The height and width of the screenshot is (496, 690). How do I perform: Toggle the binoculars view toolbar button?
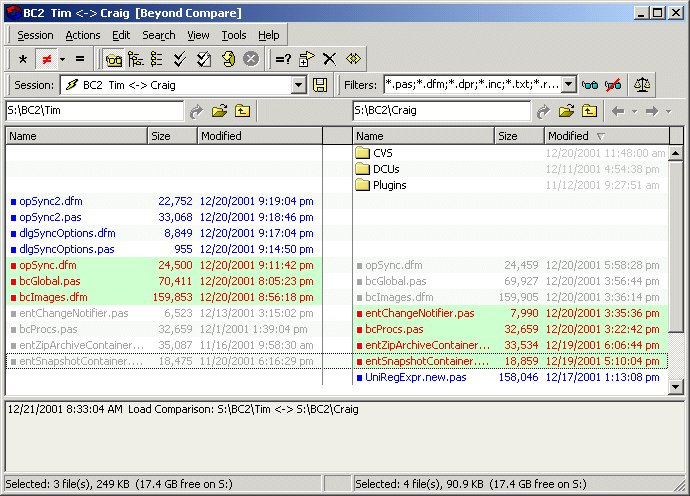tap(114, 59)
